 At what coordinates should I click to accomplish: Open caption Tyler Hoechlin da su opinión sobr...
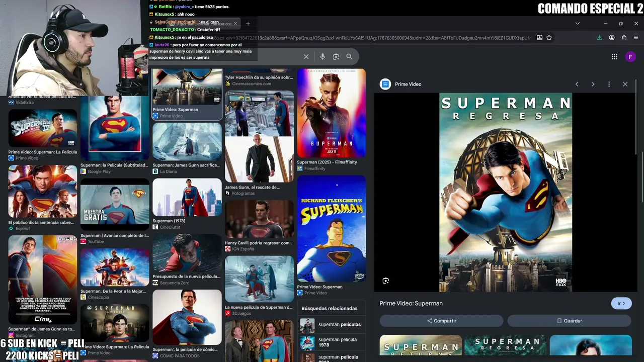tap(259, 77)
